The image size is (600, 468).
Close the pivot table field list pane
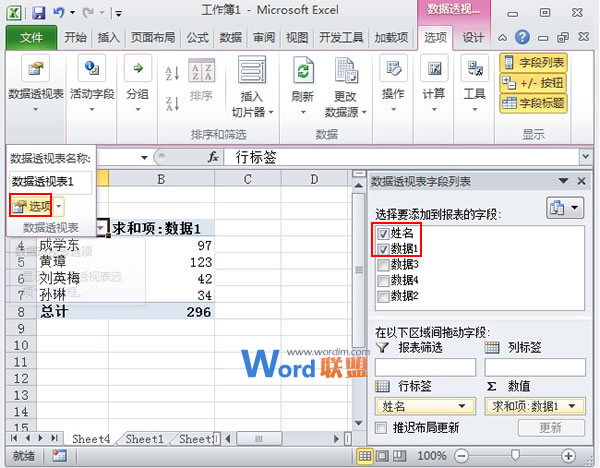pyautogui.click(x=581, y=181)
